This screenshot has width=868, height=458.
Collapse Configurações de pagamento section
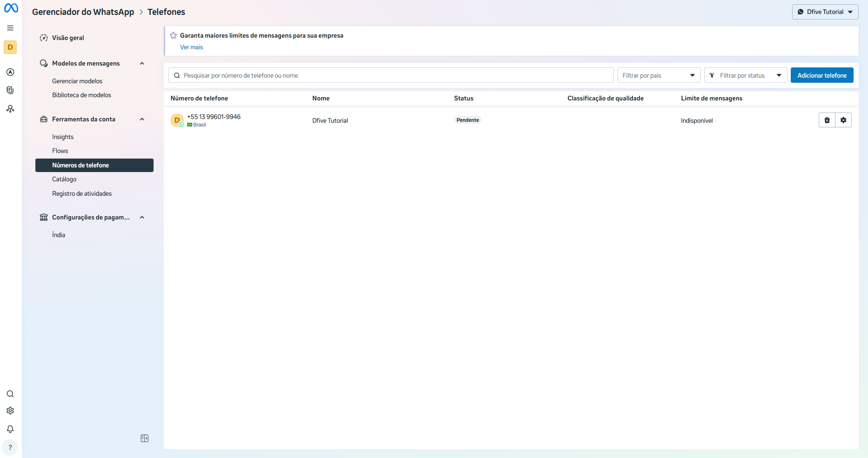[x=142, y=218]
